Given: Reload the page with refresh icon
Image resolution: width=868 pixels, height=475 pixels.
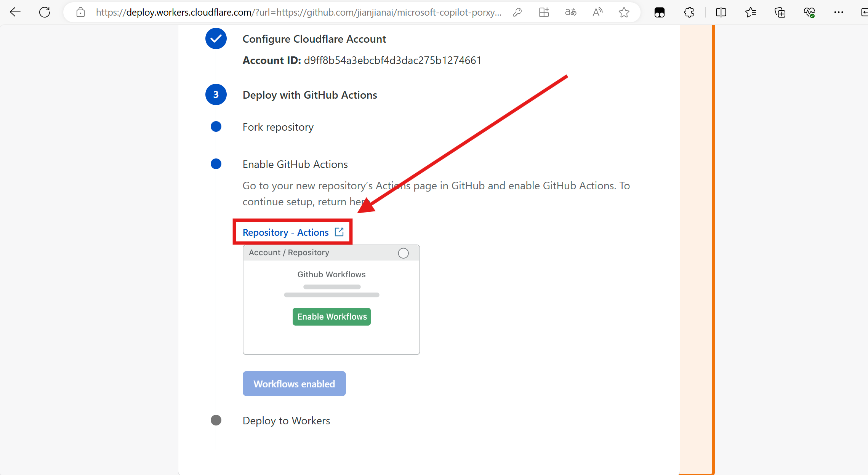Looking at the screenshot, I should [x=45, y=13].
